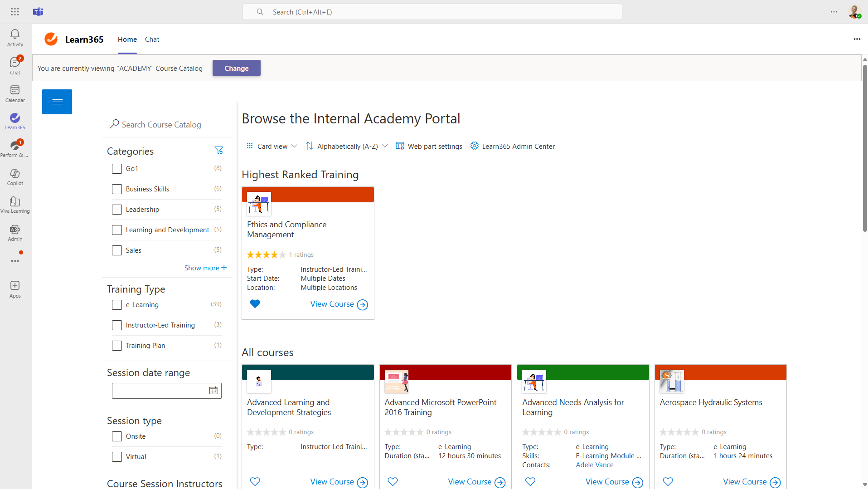The image size is (868, 489).
Task: Favorite Advanced Microsoft PowerPoint 2016 Training
Action: click(x=393, y=481)
